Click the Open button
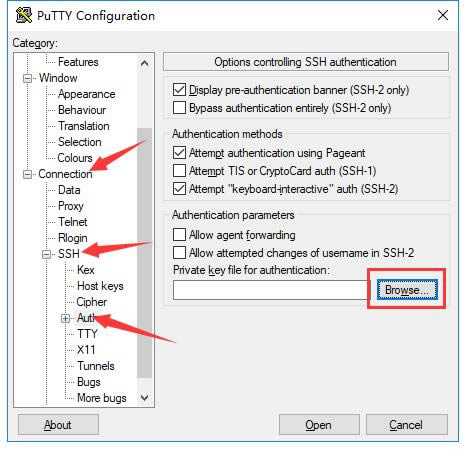The image size is (466, 449). coord(319,425)
